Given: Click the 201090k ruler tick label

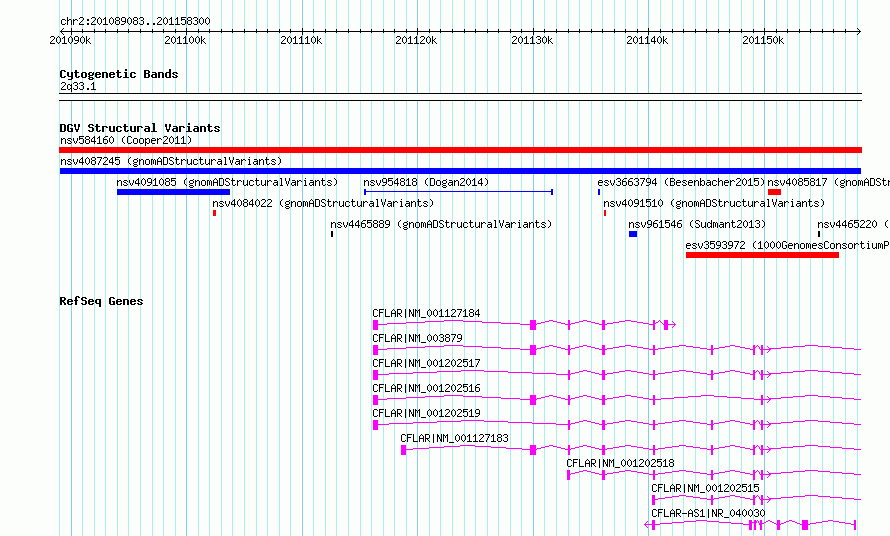Looking at the screenshot, I should [70, 40].
